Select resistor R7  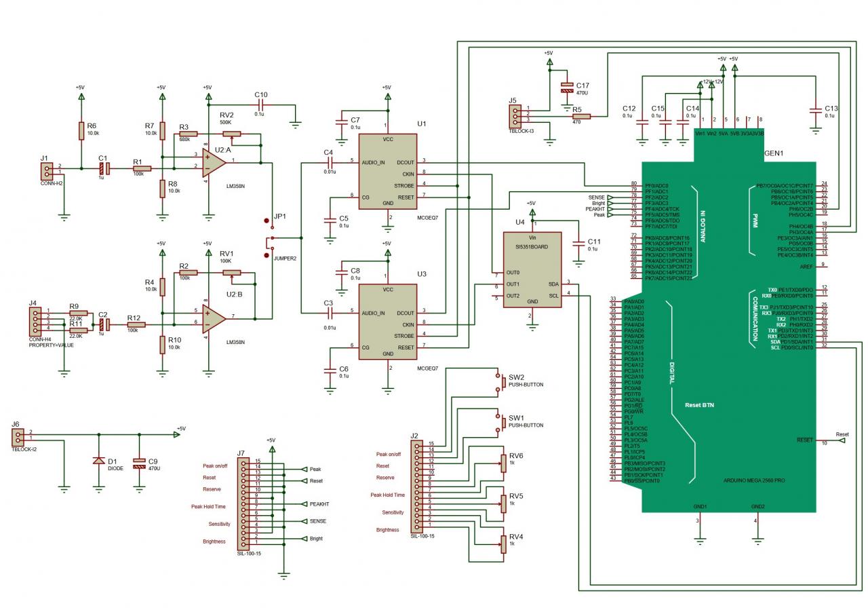tap(162, 130)
